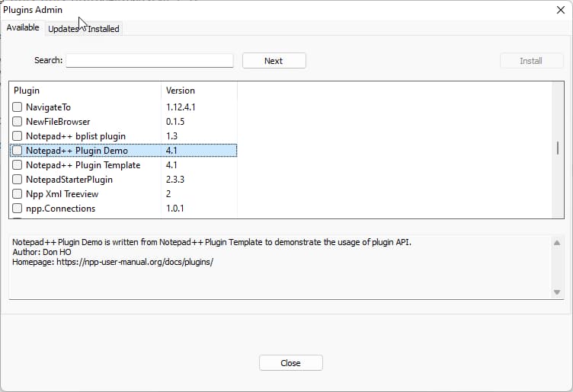Select Npp Xml Treeview name
This screenshot has width=573, height=392.
pos(62,194)
